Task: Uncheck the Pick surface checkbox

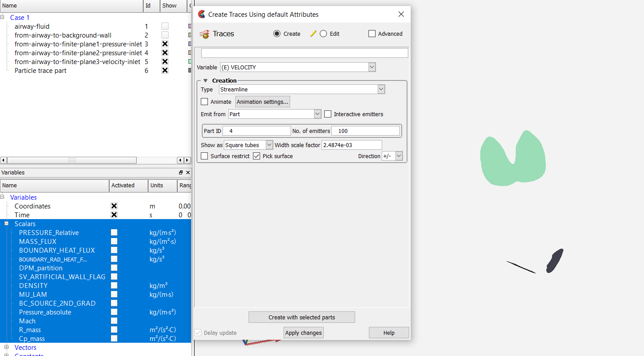Action: [x=257, y=156]
